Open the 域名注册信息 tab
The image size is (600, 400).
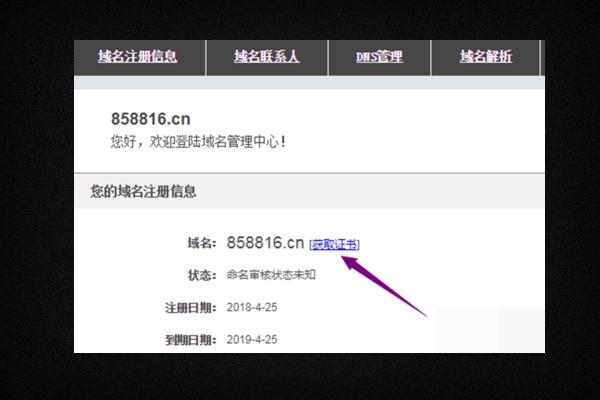click(137, 57)
